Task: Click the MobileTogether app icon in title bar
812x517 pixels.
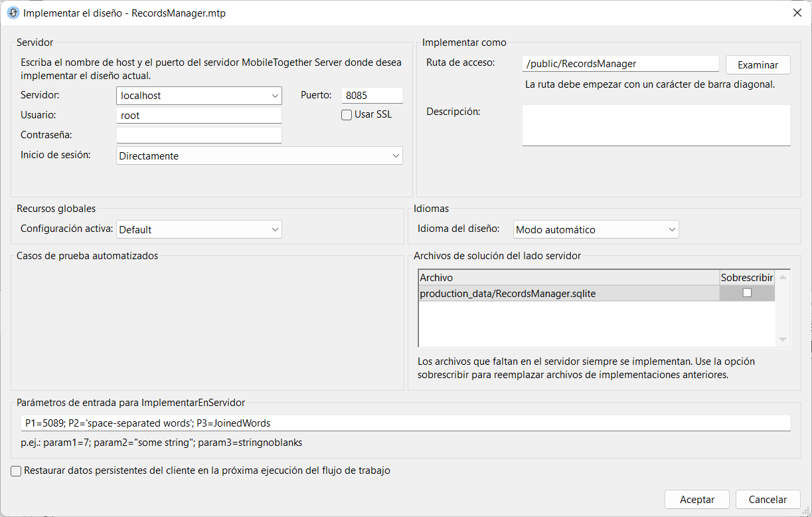Action: click(x=13, y=13)
